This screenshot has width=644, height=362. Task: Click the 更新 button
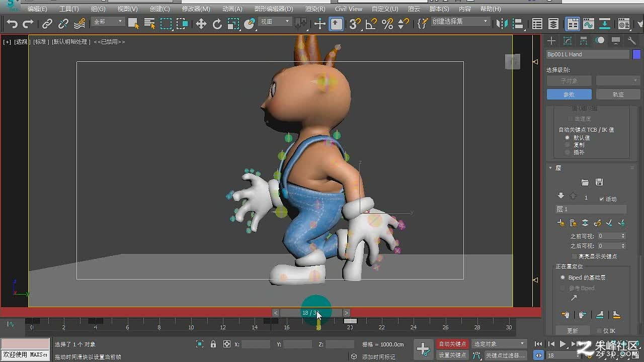point(573,331)
